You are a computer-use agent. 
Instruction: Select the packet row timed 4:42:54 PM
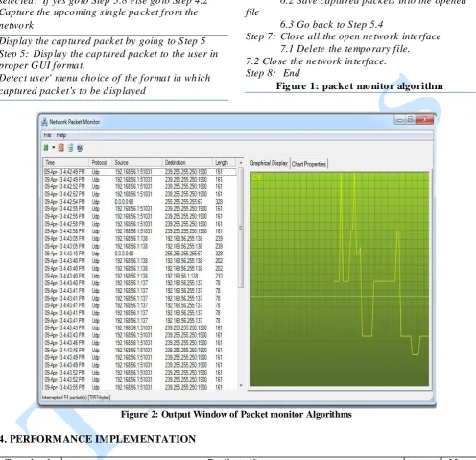140,202
